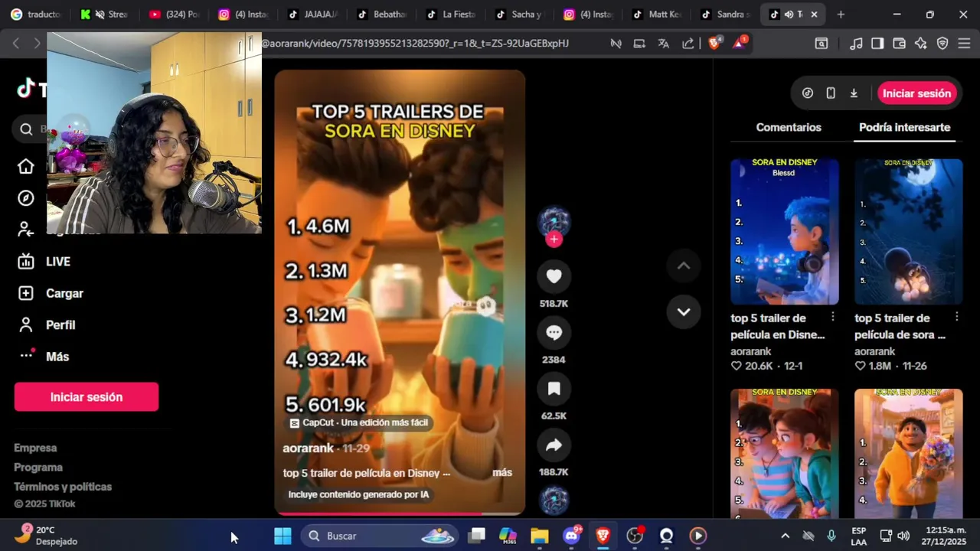Expand the Programa footer section
The width and height of the screenshot is (980, 551).
[38, 468]
